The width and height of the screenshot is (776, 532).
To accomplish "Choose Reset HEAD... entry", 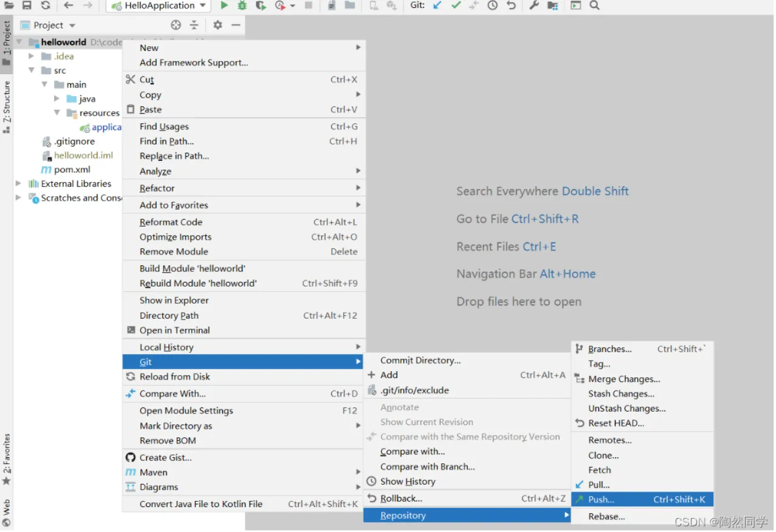I will [x=643, y=423].
